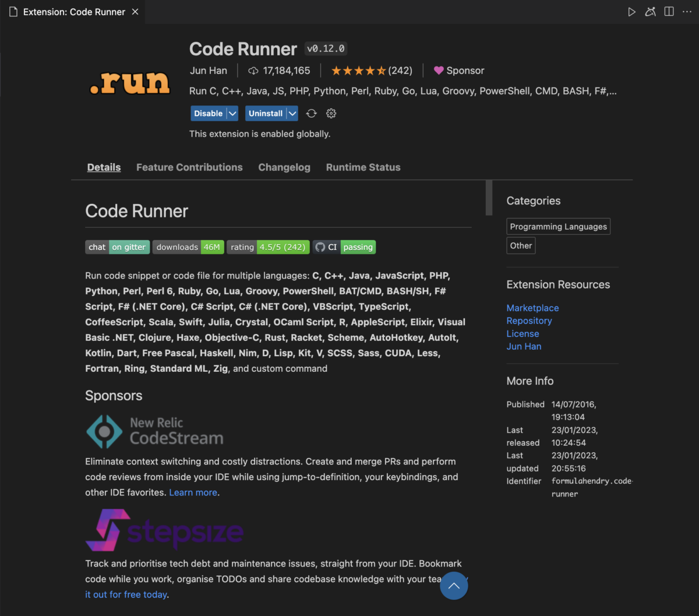Click the downloads 46M badge

[x=188, y=247]
